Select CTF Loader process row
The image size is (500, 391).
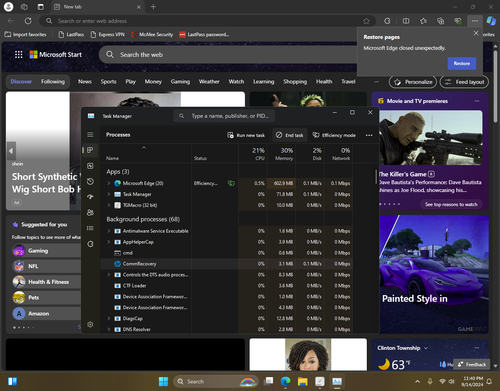coord(227,286)
